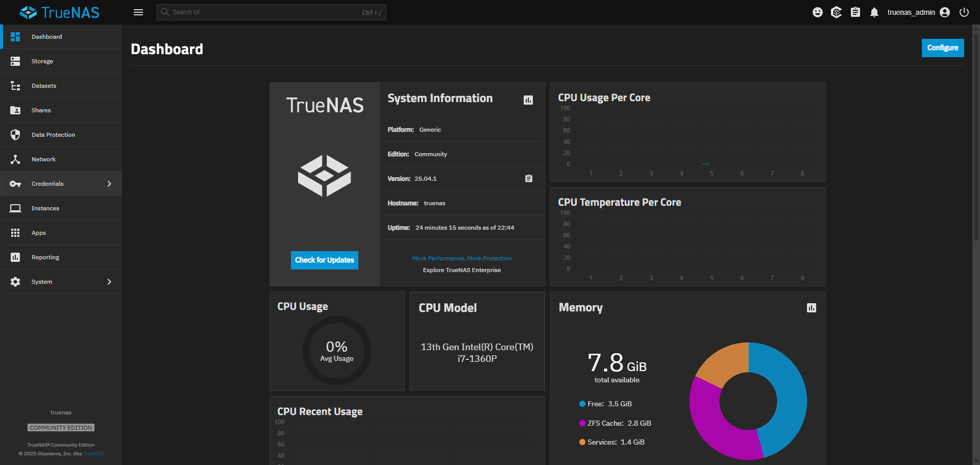Click the Reporting chart icon
Viewport: 980px width, 465px height.
click(x=15, y=257)
